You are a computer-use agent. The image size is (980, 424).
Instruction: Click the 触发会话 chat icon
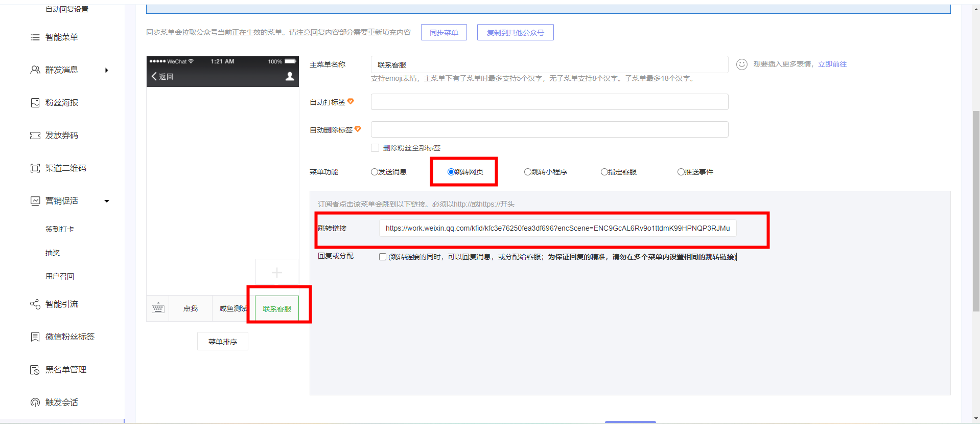(35, 403)
